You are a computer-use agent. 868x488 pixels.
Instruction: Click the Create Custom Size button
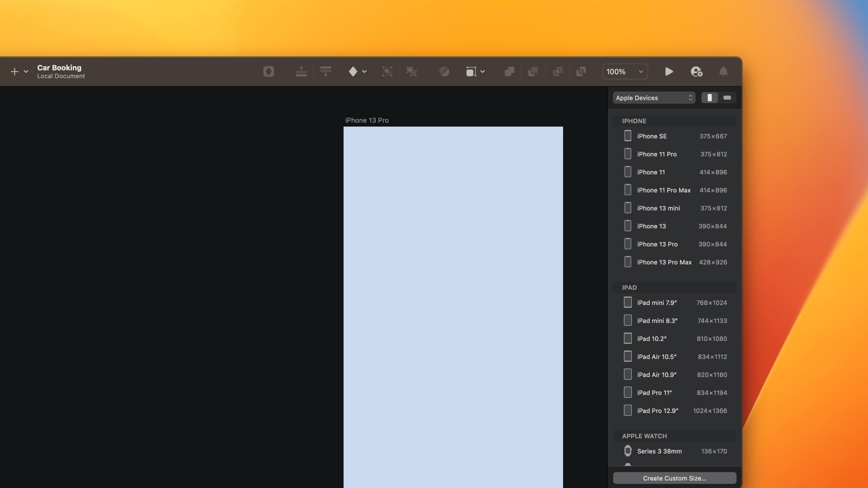point(674,478)
